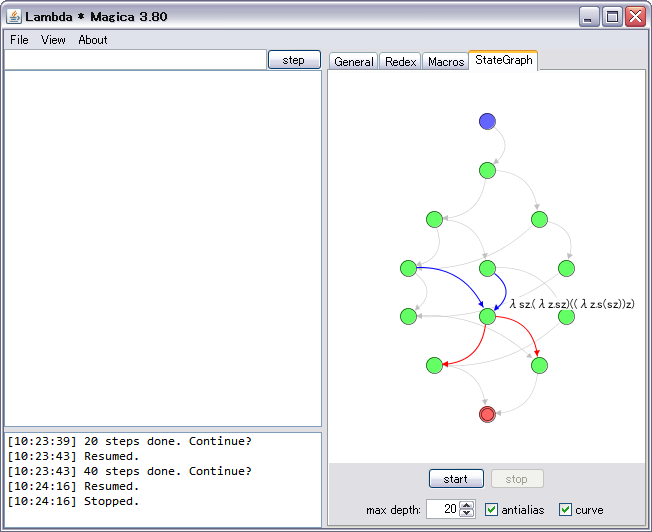Switch to the Redex tab
This screenshot has width=652, height=532.
400,62
